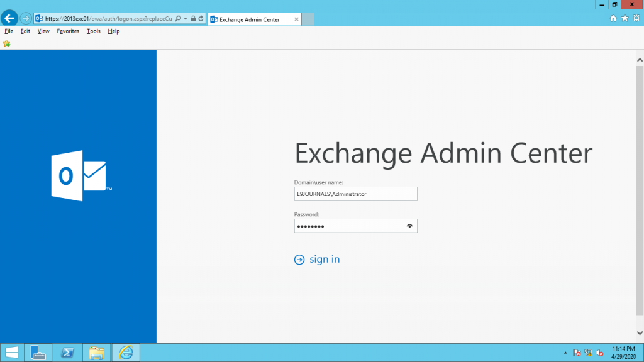644x362 pixels.
Task: Click the sign in arrow circle icon
Action: click(299, 260)
